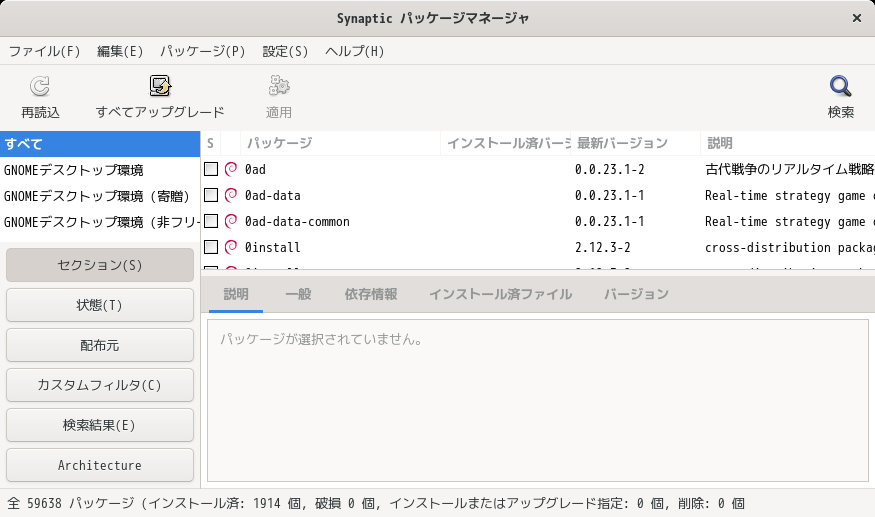
Task: Switch to the 説明 tab
Action: [236, 294]
